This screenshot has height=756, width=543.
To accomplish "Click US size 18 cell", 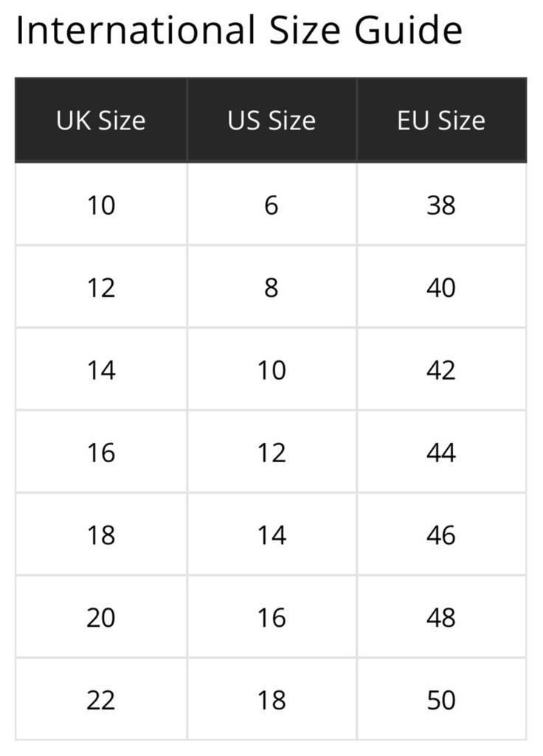I will [271, 699].
